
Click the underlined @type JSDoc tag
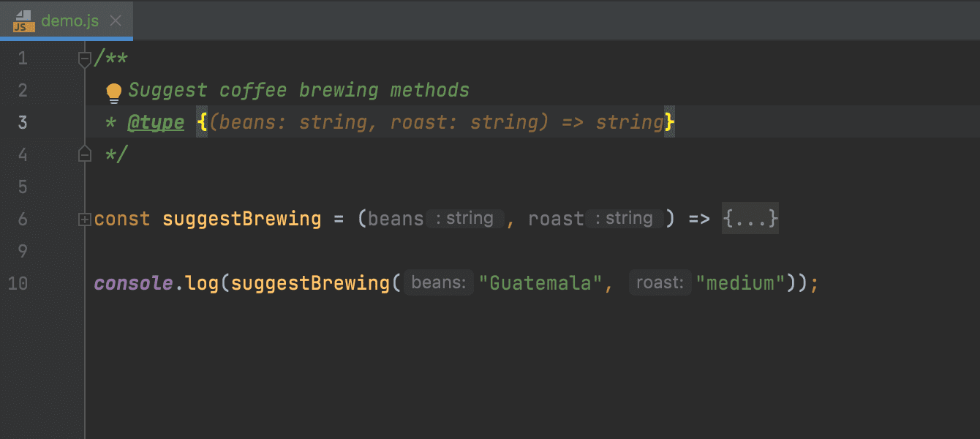point(156,123)
